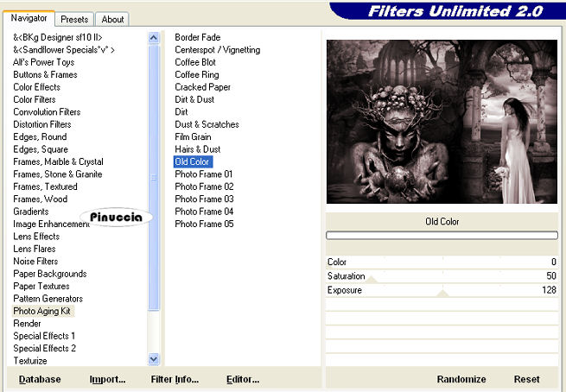Click the Saturation slider handle
The image size is (566, 392).
tap(372, 280)
